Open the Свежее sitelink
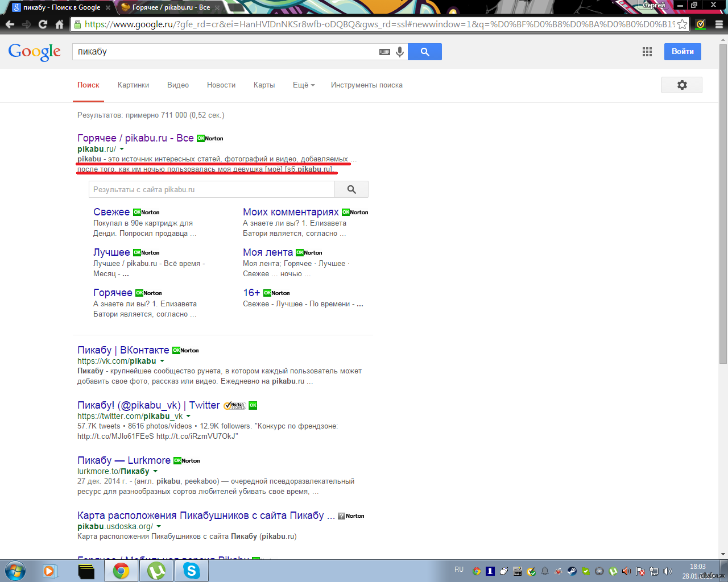Screen dimensions: 728x582 coord(111,212)
